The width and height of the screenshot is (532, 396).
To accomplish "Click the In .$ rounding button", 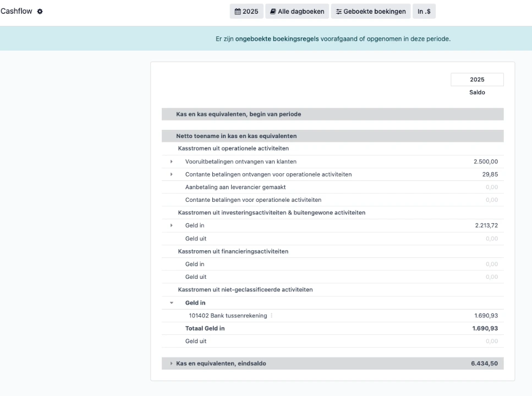I will (x=424, y=12).
